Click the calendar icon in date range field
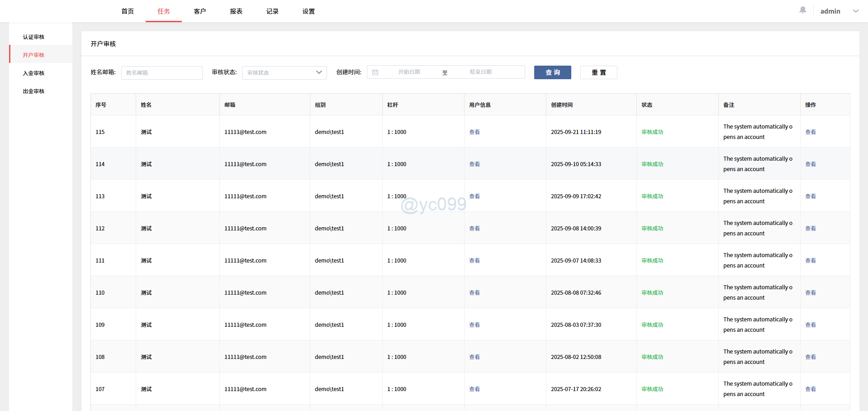Image resolution: width=868 pixels, height=411 pixels. [375, 72]
